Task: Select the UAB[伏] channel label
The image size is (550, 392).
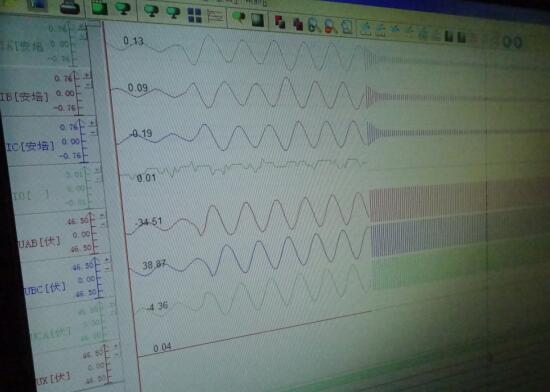Action: tap(39, 242)
